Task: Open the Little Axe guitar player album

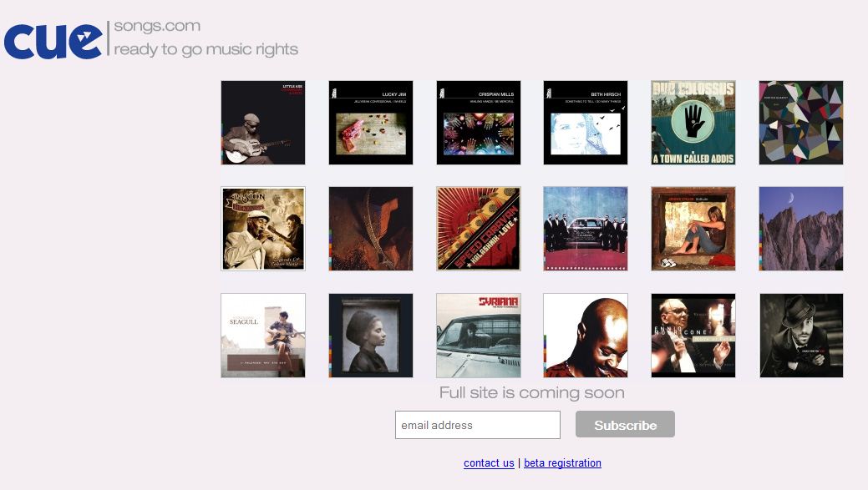Action: (263, 123)
